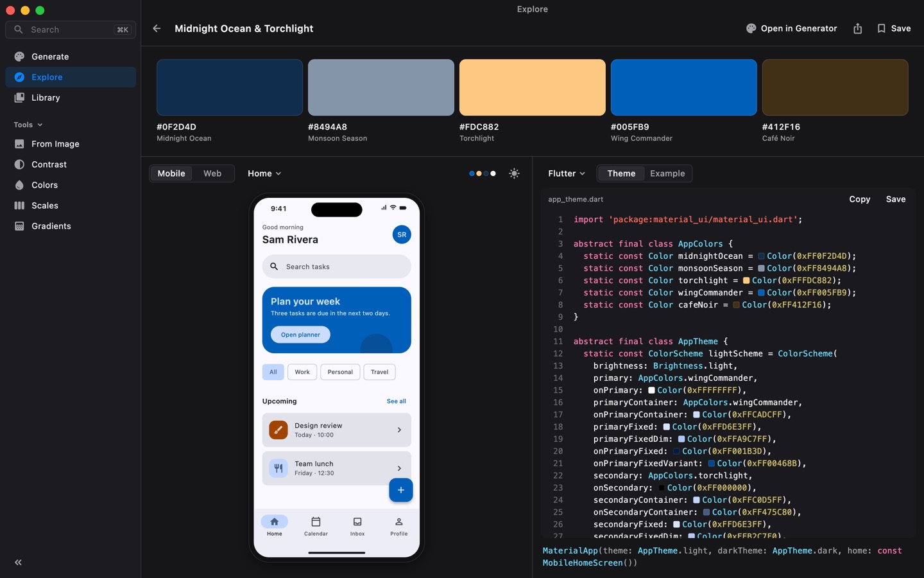Select the Wing Commander swatch
924x578 pixels.
tap(684, 87)
